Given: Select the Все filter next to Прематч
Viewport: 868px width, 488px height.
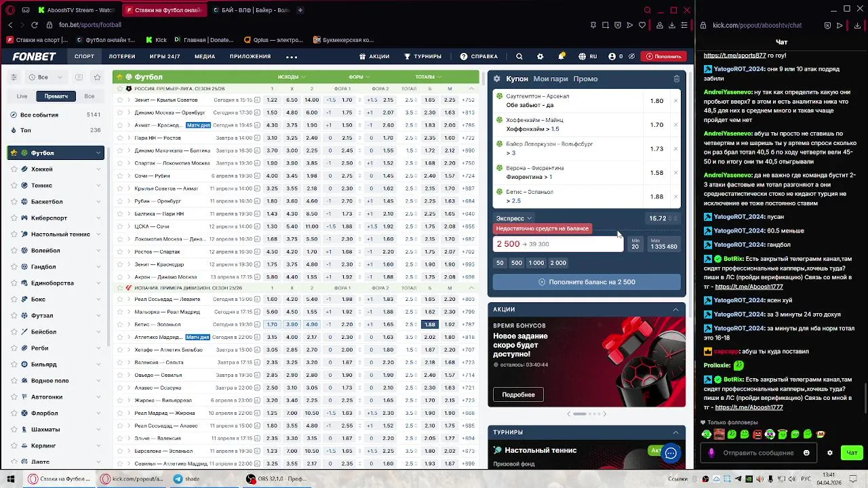Looking at the screenshot, I should point(89,96).
